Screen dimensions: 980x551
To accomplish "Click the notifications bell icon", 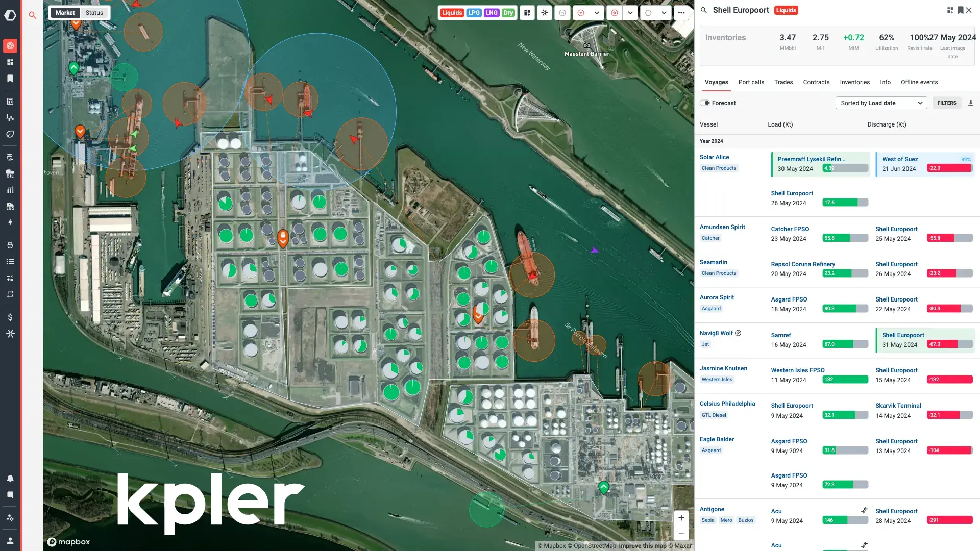I will [x=10, y=479].
